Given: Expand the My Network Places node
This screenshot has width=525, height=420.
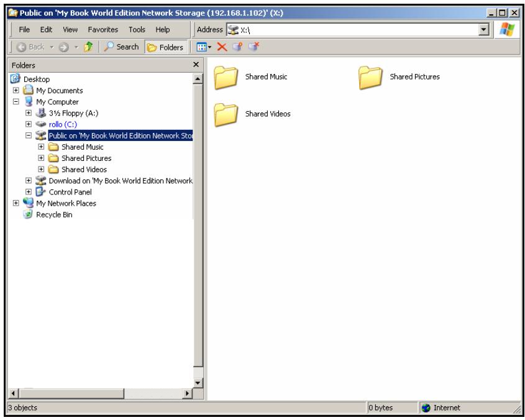Looking at the screenshot, I should (x=16, y=203).
